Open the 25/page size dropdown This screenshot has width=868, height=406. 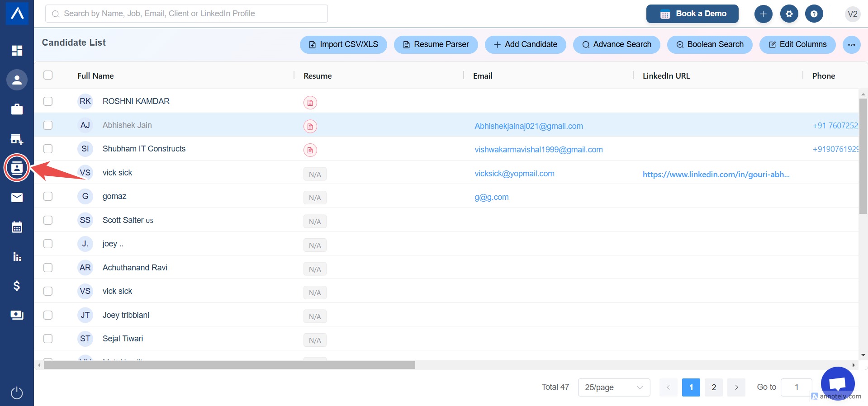pyautogui.click(x=614, y=387)
